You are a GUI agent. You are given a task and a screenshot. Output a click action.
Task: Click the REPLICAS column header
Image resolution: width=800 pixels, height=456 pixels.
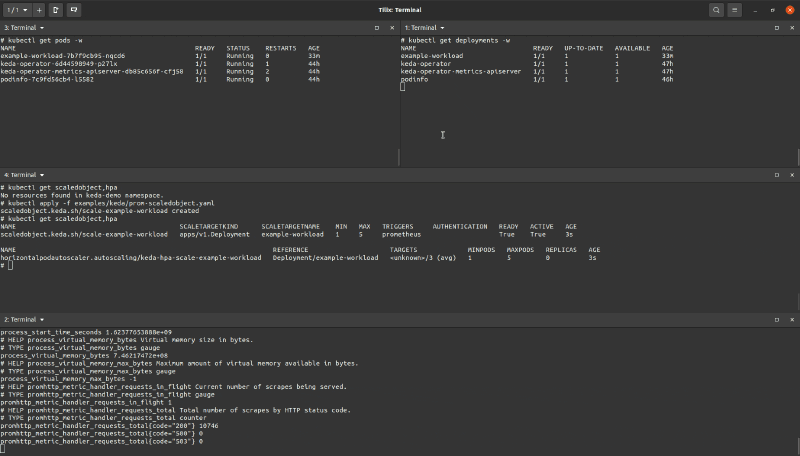[561, 250]
